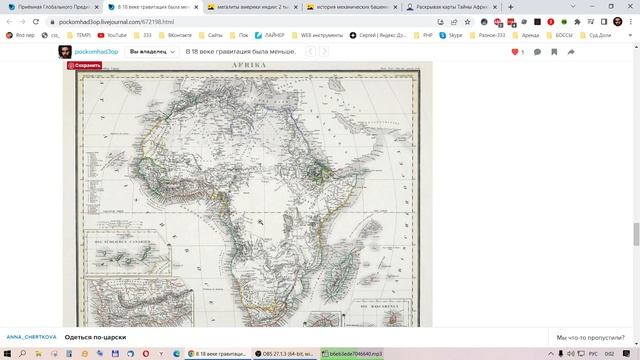Open comments via speech bubble icon
This screenshot has width=640, height=360.
pyautogui.click(x=537, y=52)
